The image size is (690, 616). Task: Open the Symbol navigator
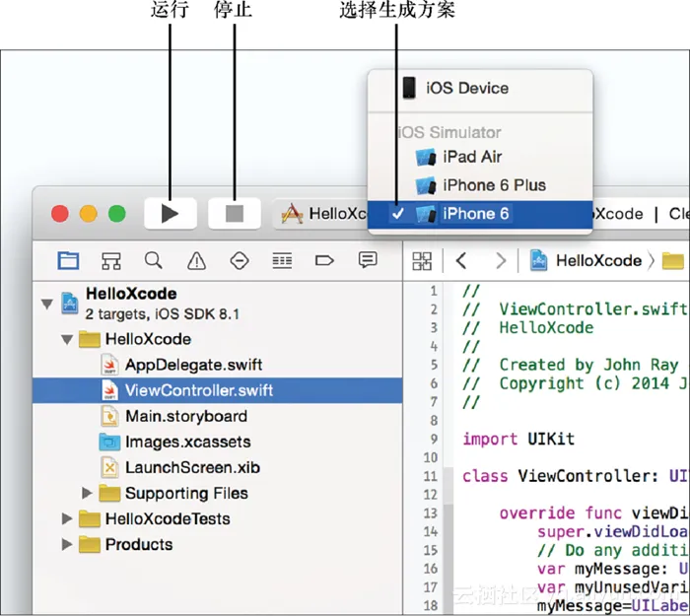pos(111,260)
